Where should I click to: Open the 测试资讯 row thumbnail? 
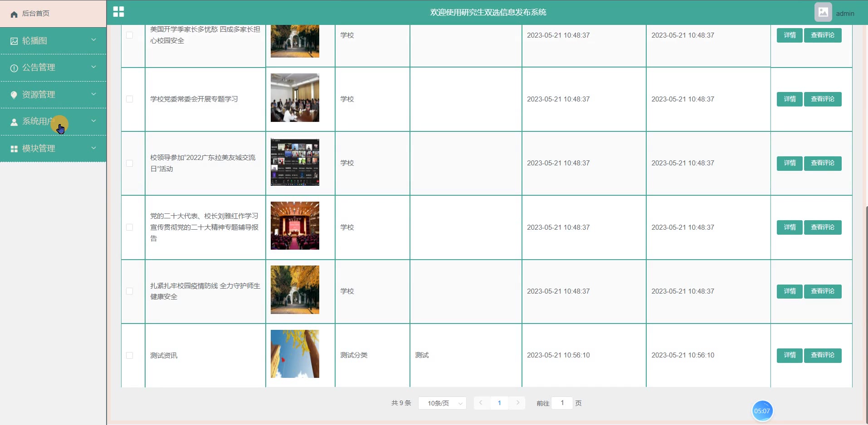295,354
